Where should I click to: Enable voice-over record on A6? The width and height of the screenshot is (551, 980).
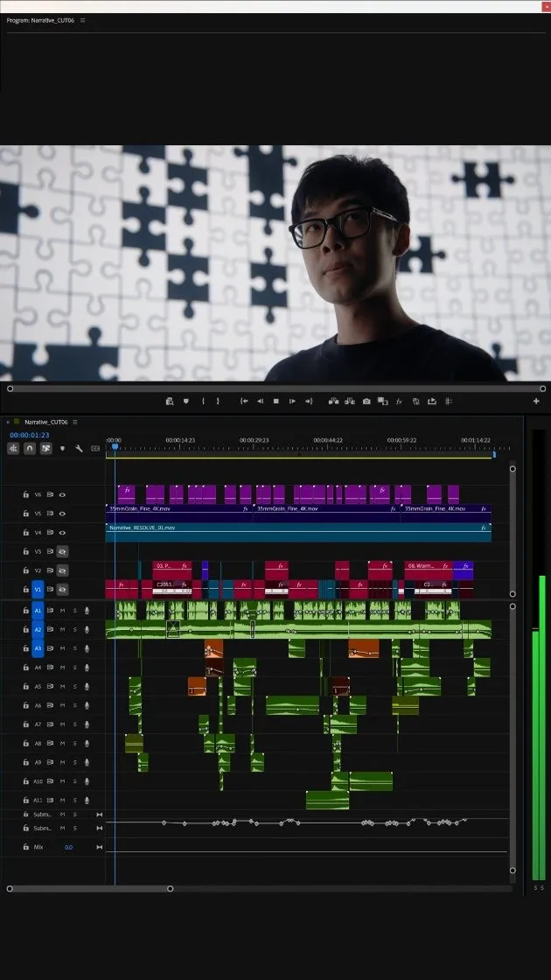coord(87,705)
